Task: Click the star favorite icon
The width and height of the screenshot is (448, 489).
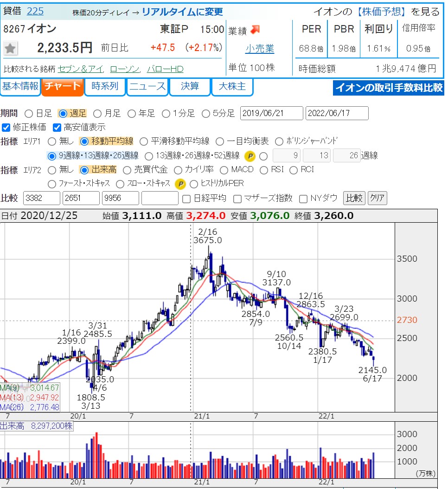Action: click(x=11, y=48)
